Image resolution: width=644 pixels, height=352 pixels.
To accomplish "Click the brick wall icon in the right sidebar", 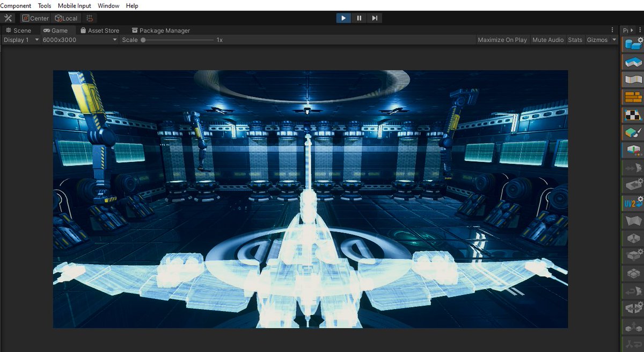I will pos(634,97).
